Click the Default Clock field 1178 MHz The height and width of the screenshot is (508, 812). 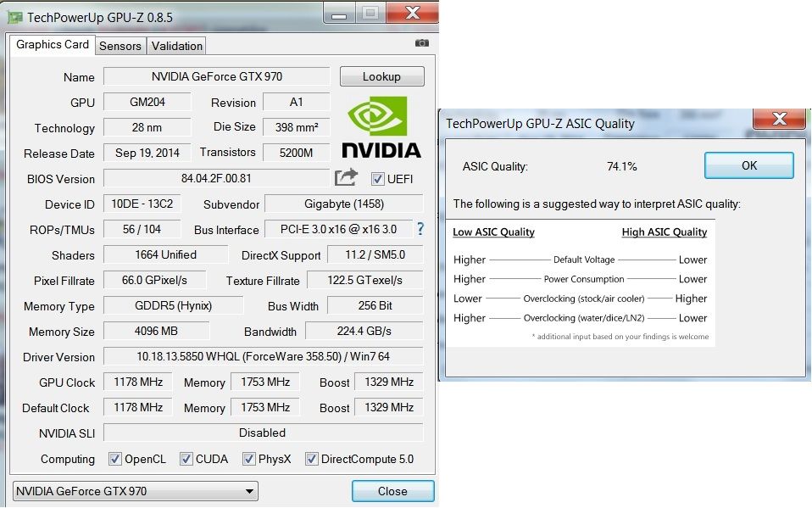click(138, 407)
